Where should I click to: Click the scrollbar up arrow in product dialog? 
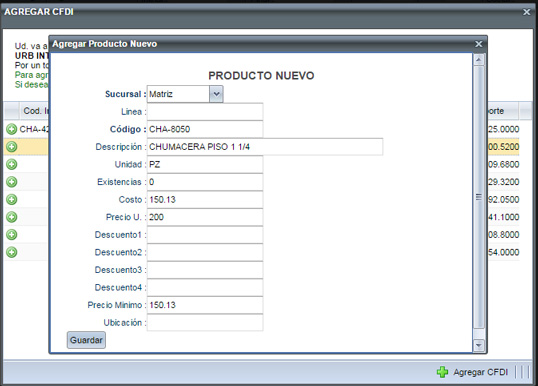(x=479, y=60)
